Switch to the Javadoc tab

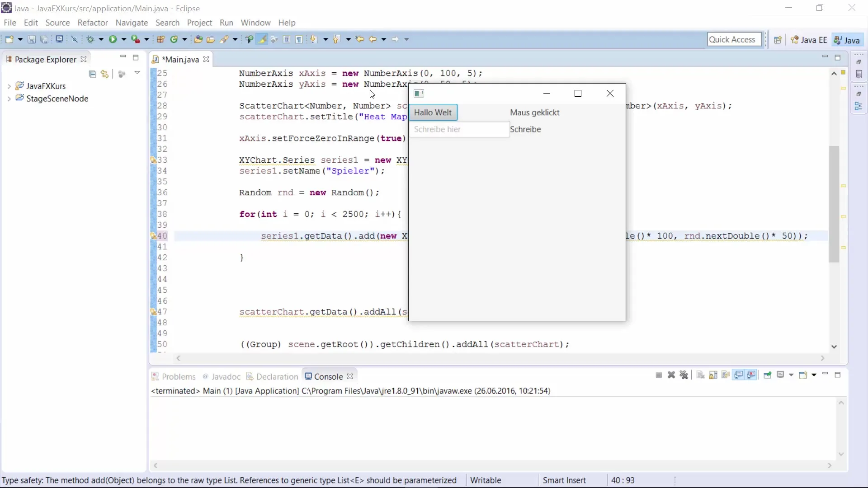click(222, 376)
